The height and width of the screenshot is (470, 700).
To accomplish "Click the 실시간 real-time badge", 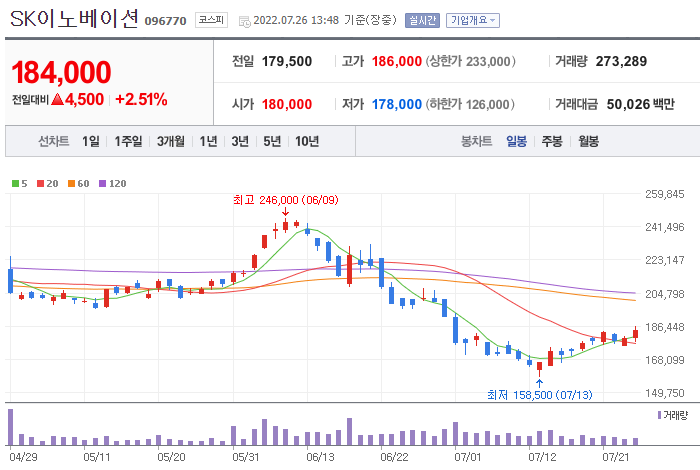I will 422,21.
